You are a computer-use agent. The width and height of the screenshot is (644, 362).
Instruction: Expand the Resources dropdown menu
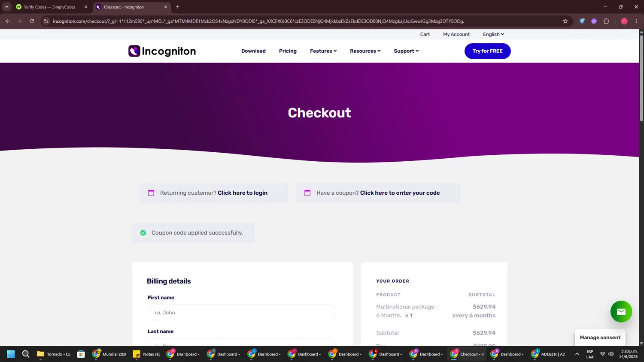tap(365, 51)
